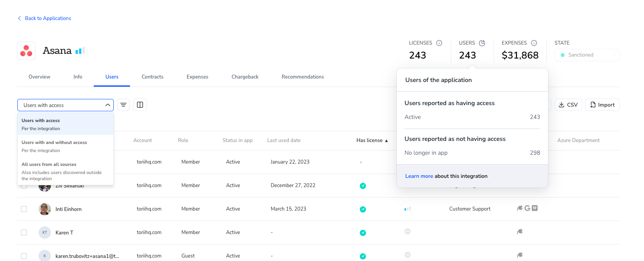Tick the checkbox for karen.trubovitz+asana1 row
644x261 pixels.
(x=24, y=256)
